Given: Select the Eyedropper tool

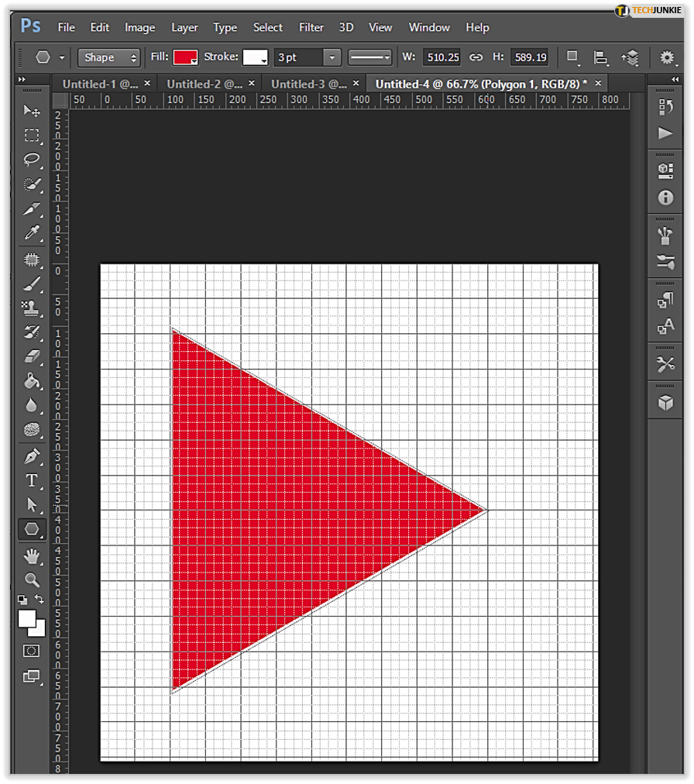Looking at the screenshot, I should click(32, 232).
